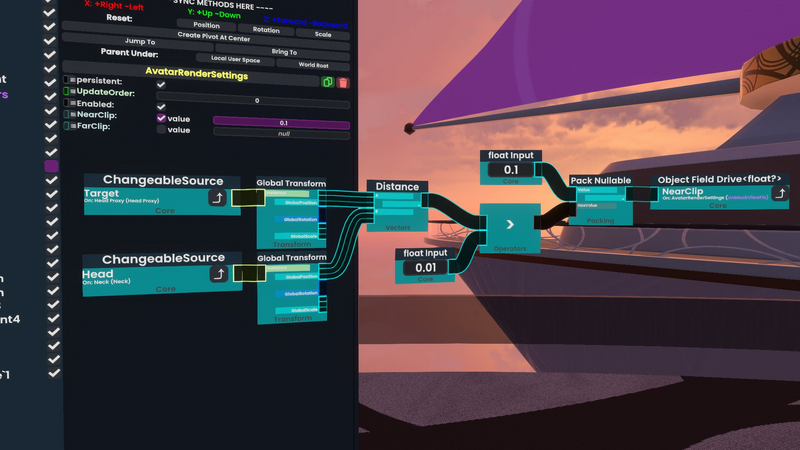
Task: Click the 'On: Head Proxy (Head Proxy)' text
Action: [121, 201]
